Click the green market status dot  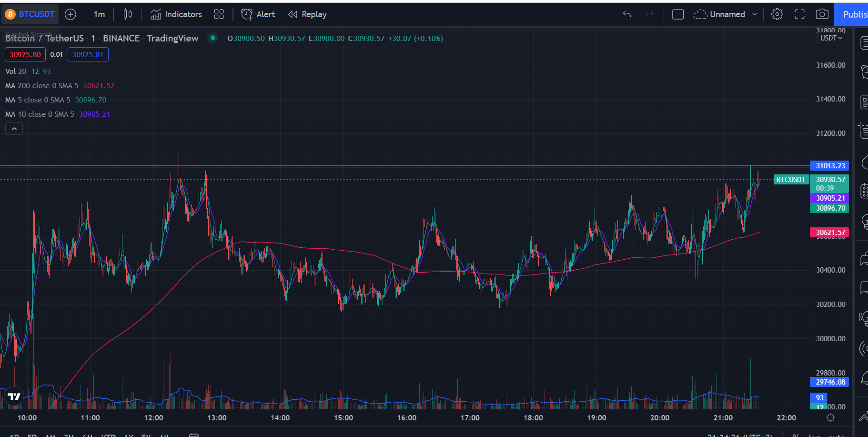coord(213,38)
